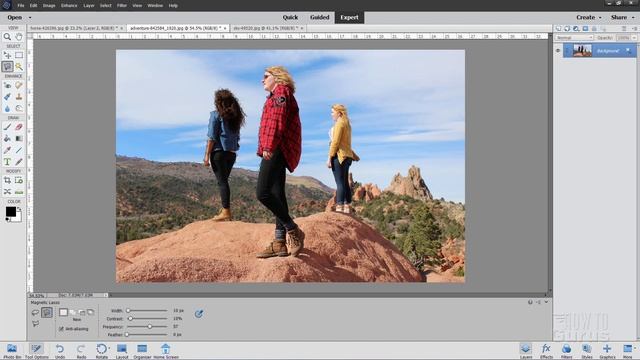This screenshot has width=640, height=360.
Task: Open the Enhance menu
Action: coord(69,6)
